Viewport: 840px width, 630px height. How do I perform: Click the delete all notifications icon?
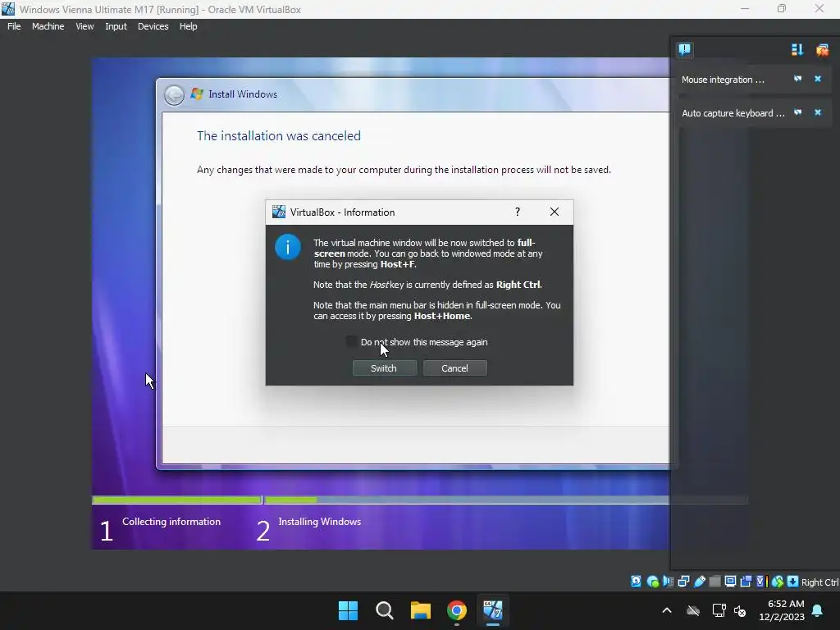tap(822, 50)
